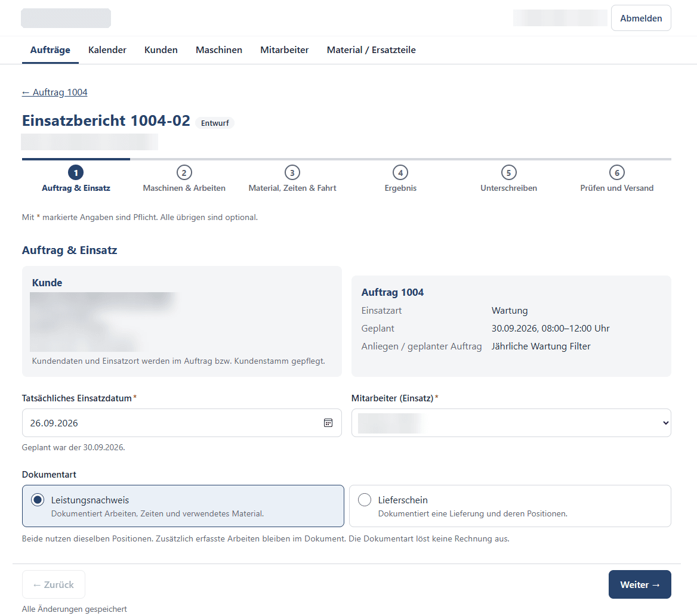Click the Tatsächliches Einsatzdatum input field
Viewport: 697px width, 616px height.
click(x=182, y=423)
